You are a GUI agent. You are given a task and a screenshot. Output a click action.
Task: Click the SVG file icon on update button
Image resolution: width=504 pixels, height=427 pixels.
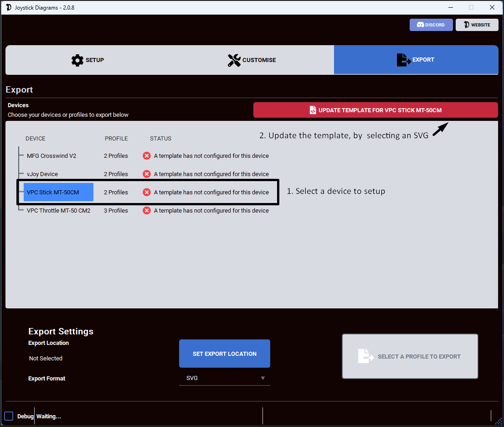(x=313, y=110)
